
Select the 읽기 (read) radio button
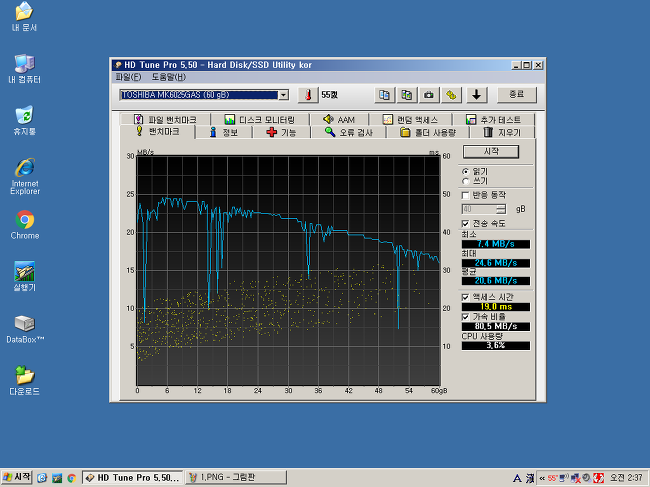(x=466, y=171)
